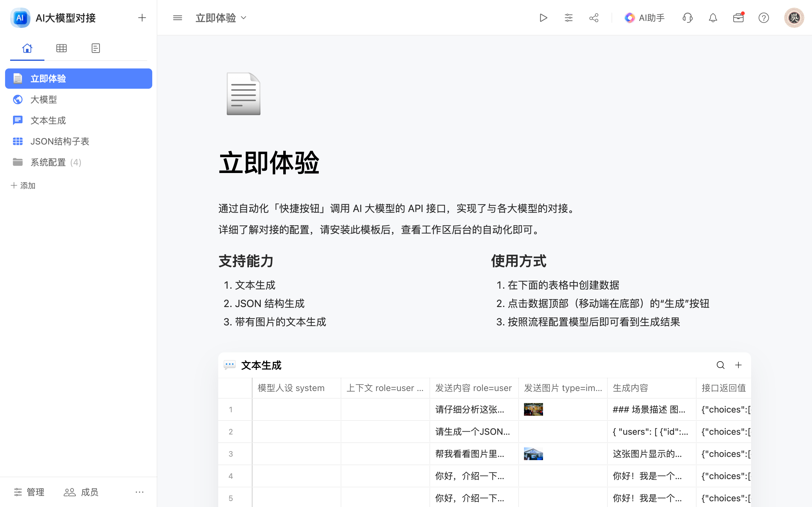Click the user avatar in top right

tap(794, 17)
